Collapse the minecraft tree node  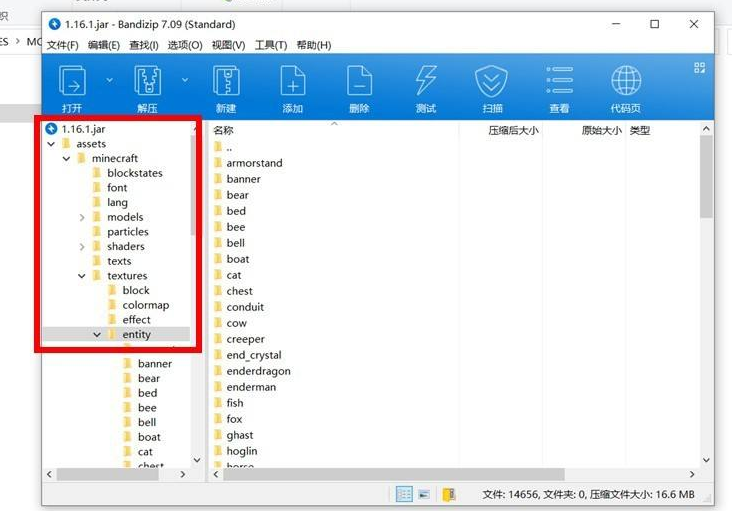[x=66, y=159]
